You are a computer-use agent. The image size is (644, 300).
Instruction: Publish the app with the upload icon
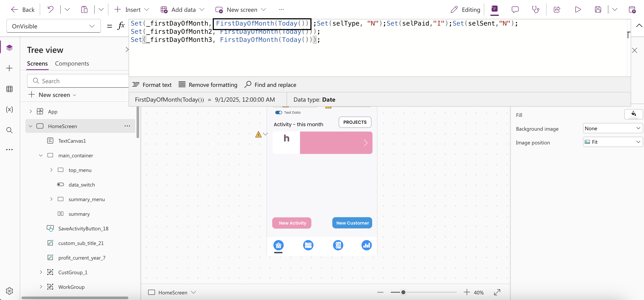[632, 9]
